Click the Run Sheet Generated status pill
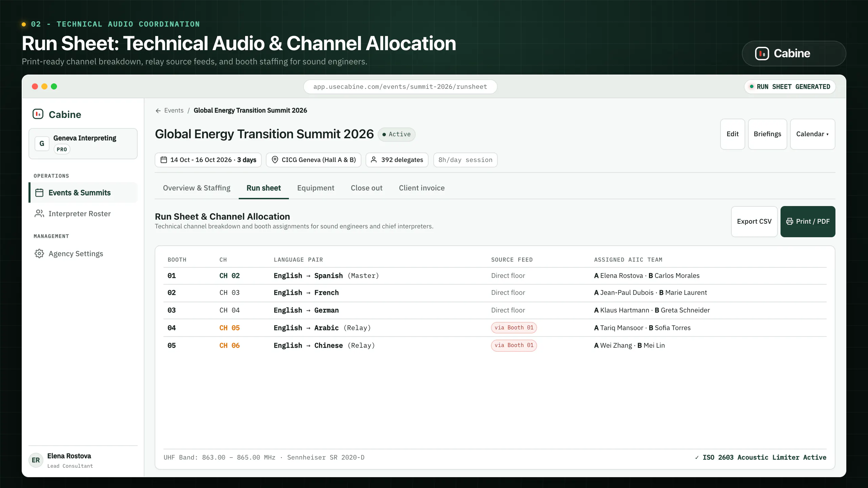Image resolution: width=868 pixels, height=488 pixels. click(790, 87)
